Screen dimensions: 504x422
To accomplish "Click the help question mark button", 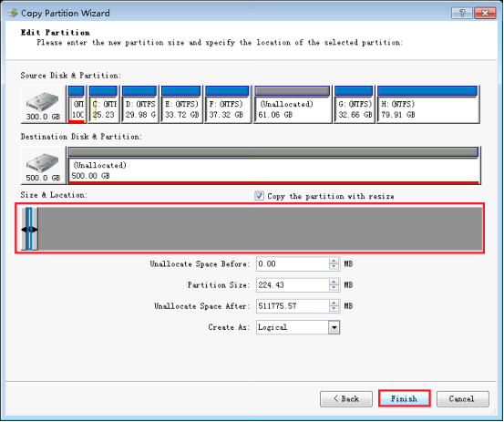I will point(462,13).
